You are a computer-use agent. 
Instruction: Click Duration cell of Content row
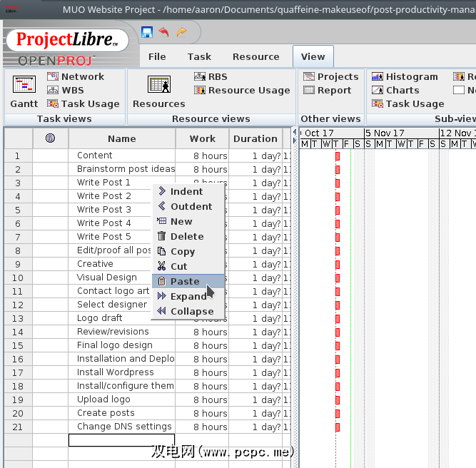point(255,156)
